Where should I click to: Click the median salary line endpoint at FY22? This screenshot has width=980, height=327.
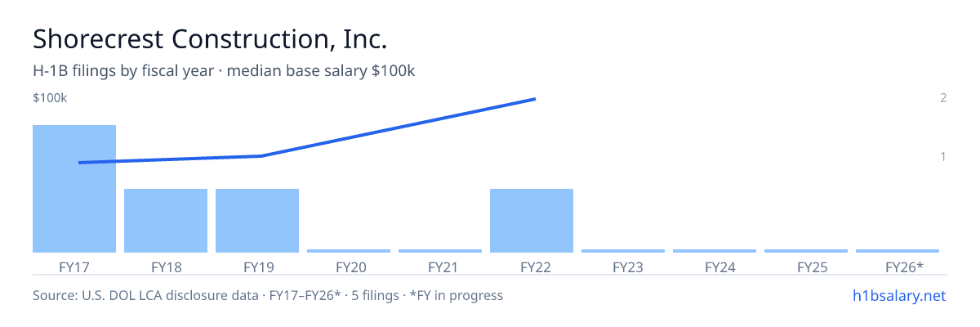click(534, 99)
